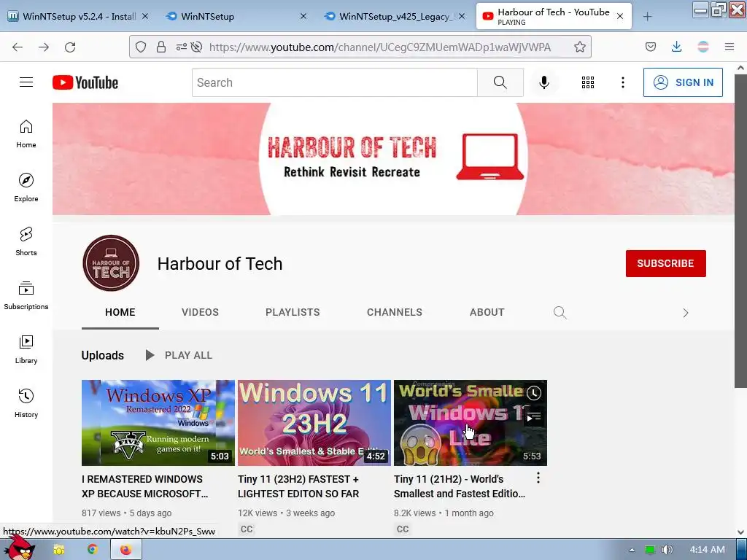
Task: Click the SIGN IN button
Action: pos(683,82)
